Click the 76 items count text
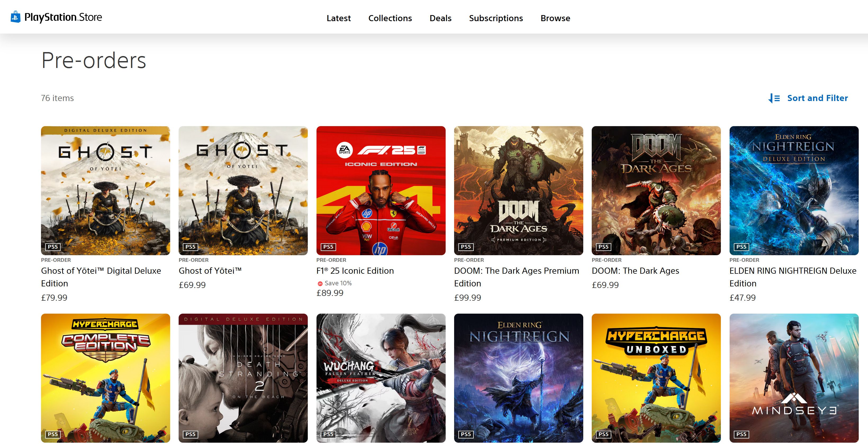This screenshot has width=868, height=444. 57,98
